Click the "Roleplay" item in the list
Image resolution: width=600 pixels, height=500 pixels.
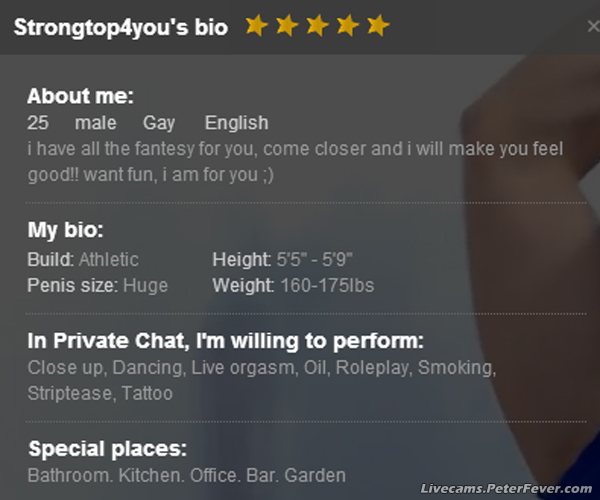[x=372, y=368]
